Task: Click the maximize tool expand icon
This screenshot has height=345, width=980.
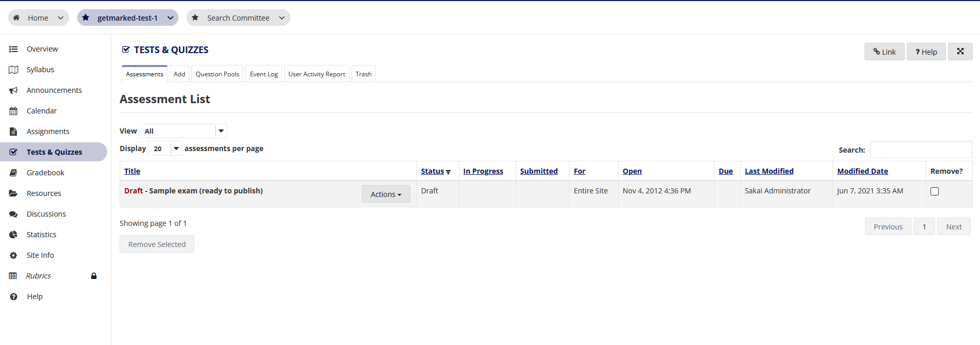Action: click(x=960, y=52)
